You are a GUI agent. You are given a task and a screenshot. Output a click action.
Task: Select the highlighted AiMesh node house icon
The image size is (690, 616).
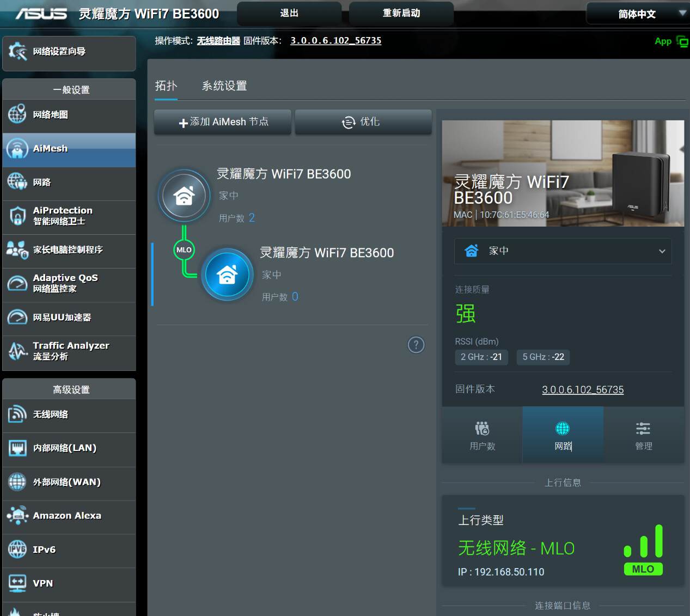pyautogui.click(x=227, y=275)
